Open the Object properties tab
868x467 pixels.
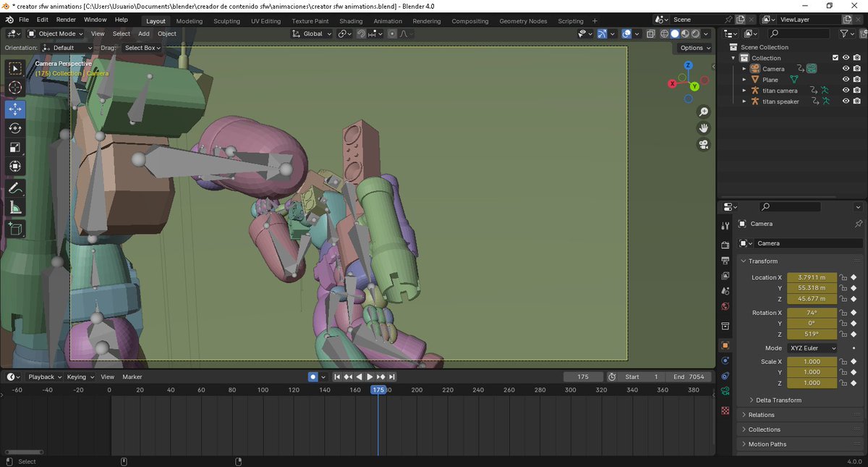pos(726,345)
